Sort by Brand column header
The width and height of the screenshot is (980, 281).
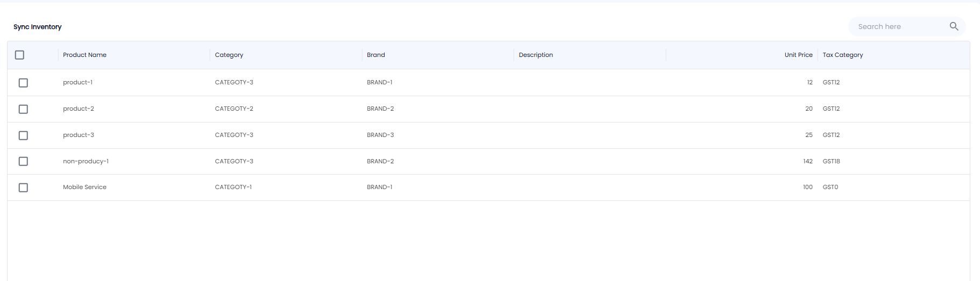click(376, 55)
